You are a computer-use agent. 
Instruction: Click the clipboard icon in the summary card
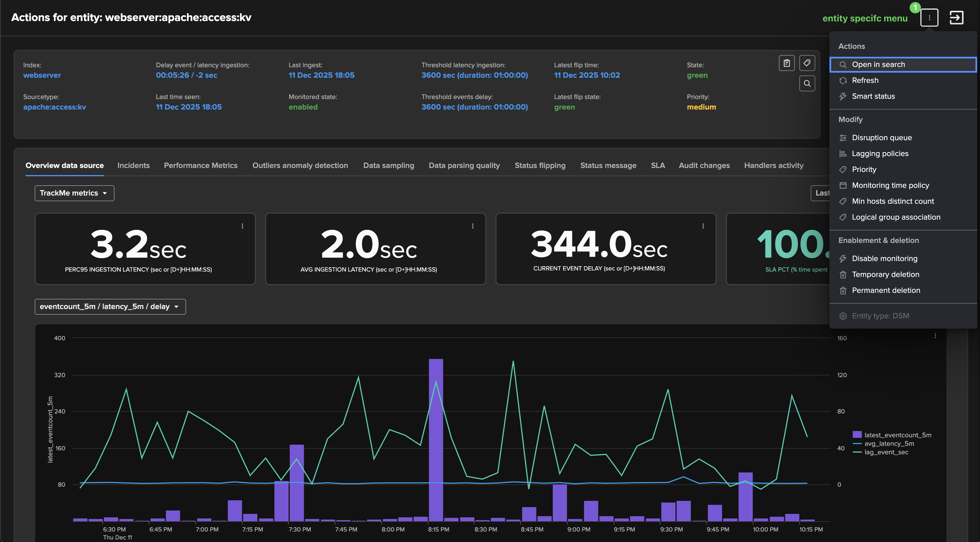tap(786, 63)
